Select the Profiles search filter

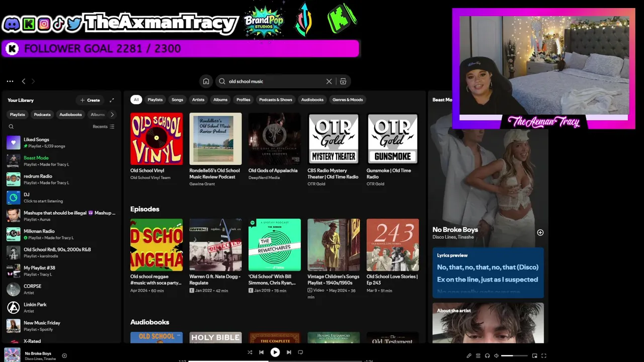coord(244,100)
